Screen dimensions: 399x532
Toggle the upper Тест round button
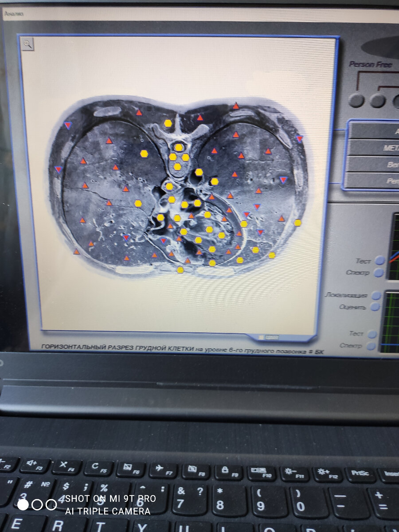pyautogui.click(x=380, y=261)
